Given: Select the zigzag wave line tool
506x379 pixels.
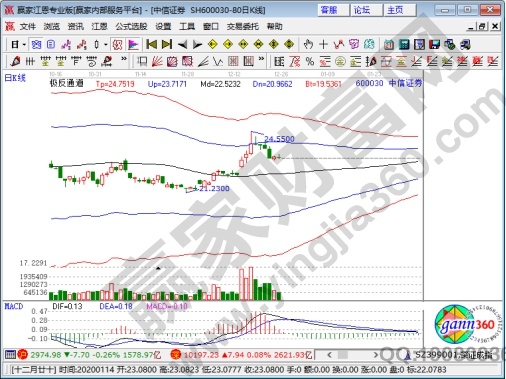Looking at the screenshot, I should coord(218,61).
